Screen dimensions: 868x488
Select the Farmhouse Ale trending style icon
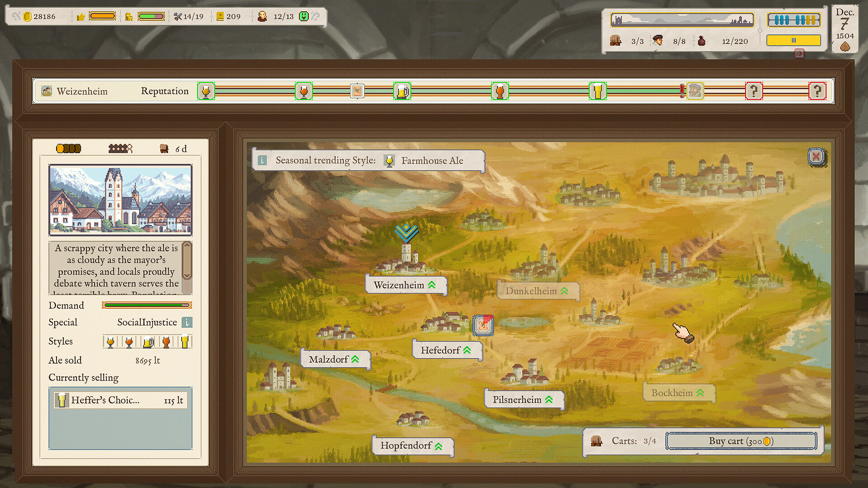click(389, 160)
